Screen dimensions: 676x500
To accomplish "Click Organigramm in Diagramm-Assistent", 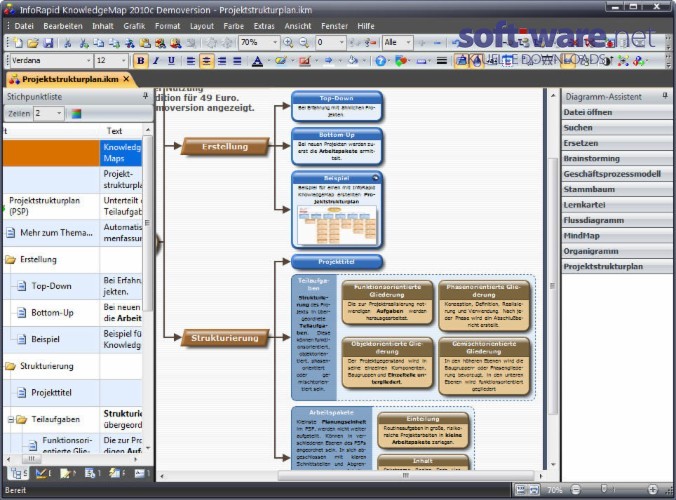I will pyautogui.click(x=617, y=251).
